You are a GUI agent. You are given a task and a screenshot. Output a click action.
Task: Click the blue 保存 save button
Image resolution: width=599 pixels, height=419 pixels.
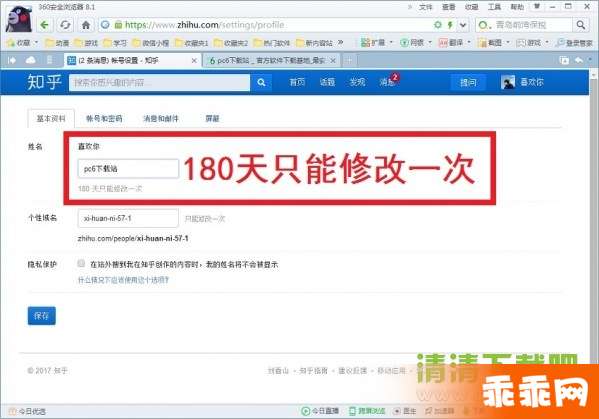point(42,316)
